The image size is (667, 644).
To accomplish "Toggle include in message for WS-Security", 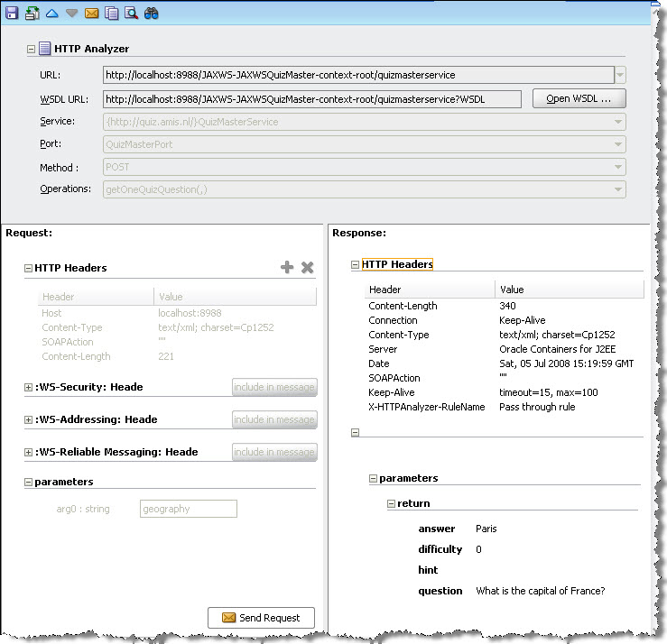I will pyautogui.click(x=274, y=387).
